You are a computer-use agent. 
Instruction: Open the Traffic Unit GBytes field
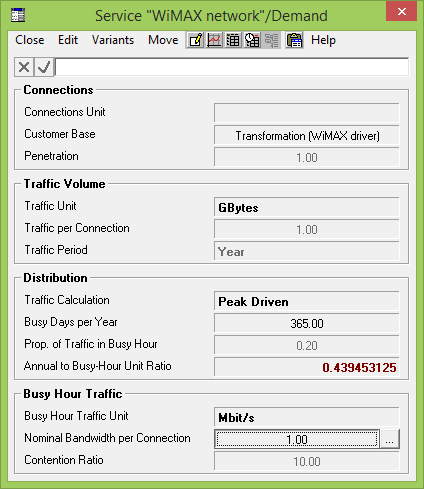(307, 207)
